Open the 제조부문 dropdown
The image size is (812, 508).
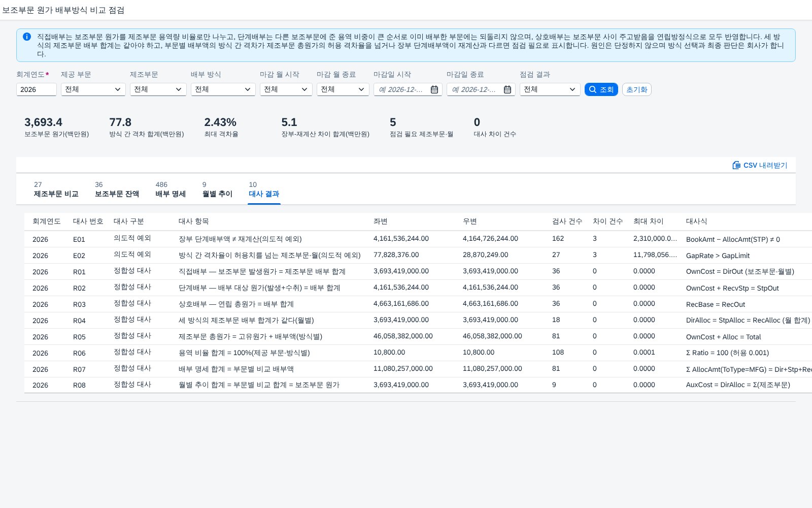click(158, 89)
